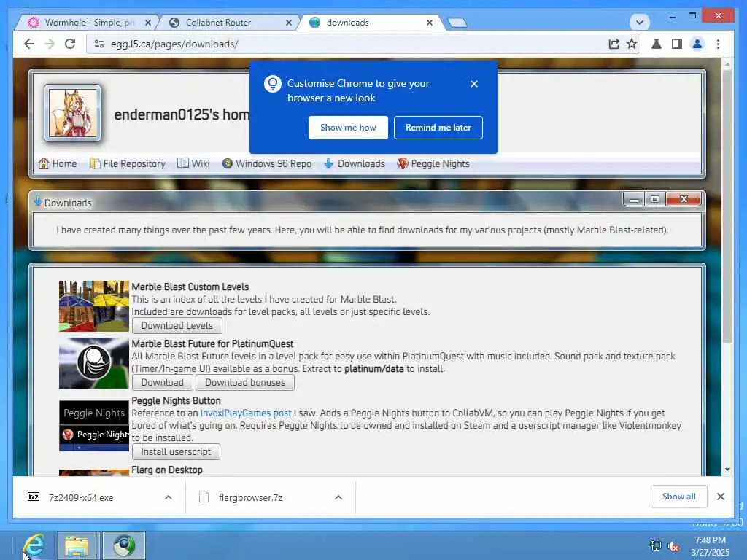Click enderman0125's avatar picture

(72, 113)
